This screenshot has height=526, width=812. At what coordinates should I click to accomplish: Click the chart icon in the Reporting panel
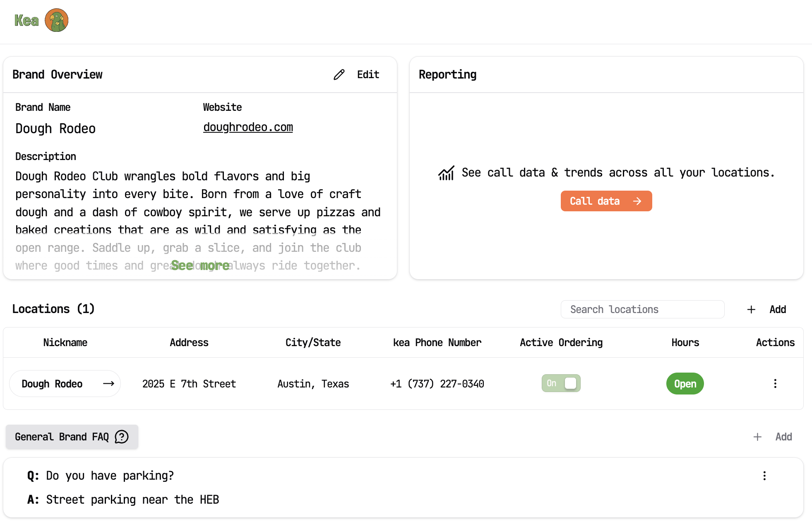[446, 172]
